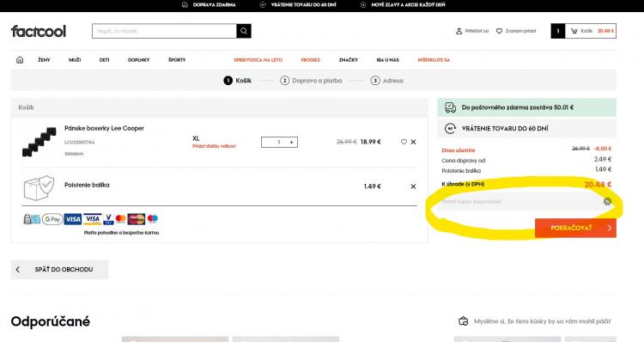Viewport: 644px width, 342px height.
Task: Open the FROGIES menu item
Action: tap(311, 60)
